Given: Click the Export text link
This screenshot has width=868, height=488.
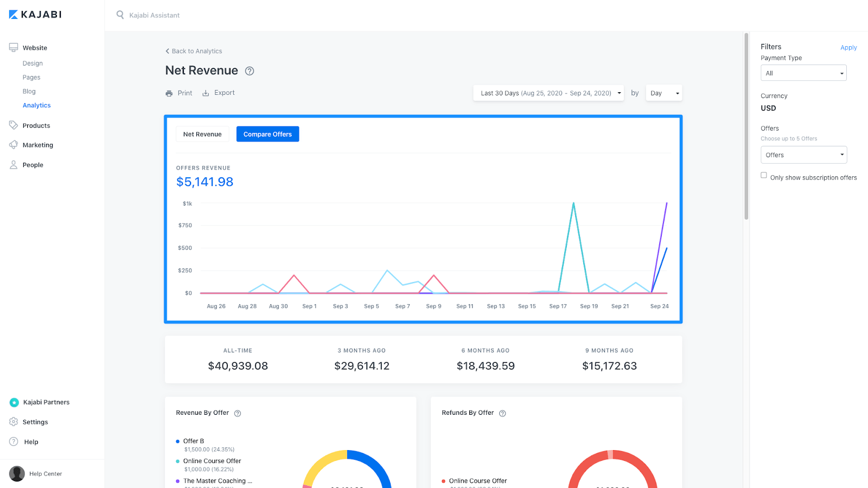Looking at the screenshot, I should (x=225, y=93).
